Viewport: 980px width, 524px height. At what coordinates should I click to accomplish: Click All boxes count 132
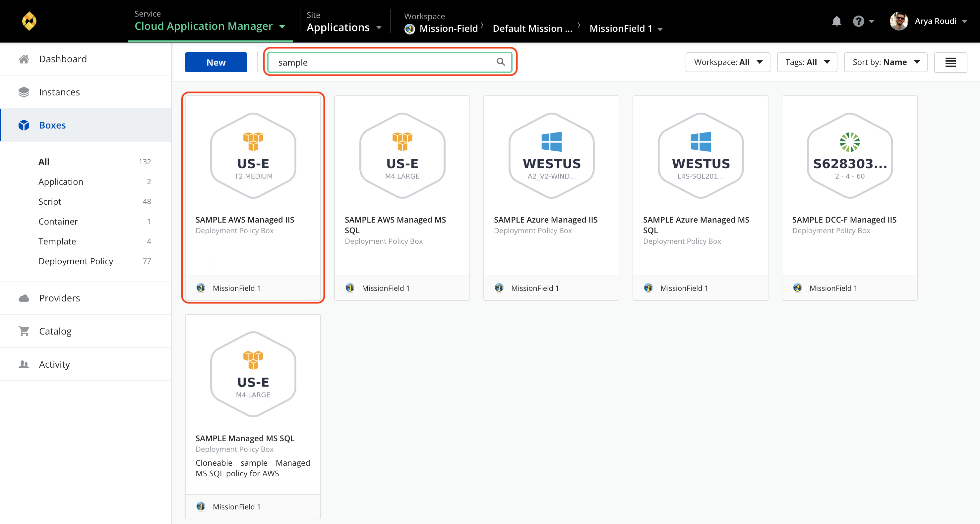coord(145,162)
